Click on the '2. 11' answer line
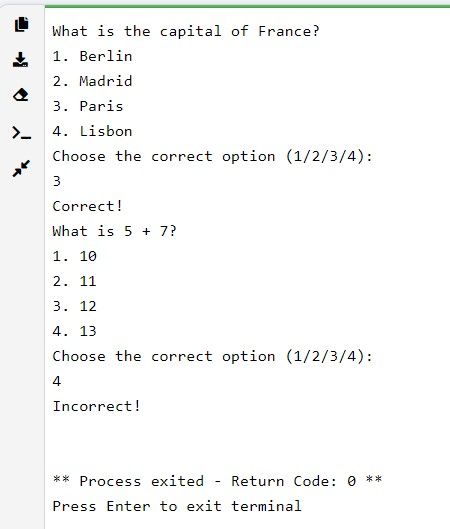 coord(75,281)
